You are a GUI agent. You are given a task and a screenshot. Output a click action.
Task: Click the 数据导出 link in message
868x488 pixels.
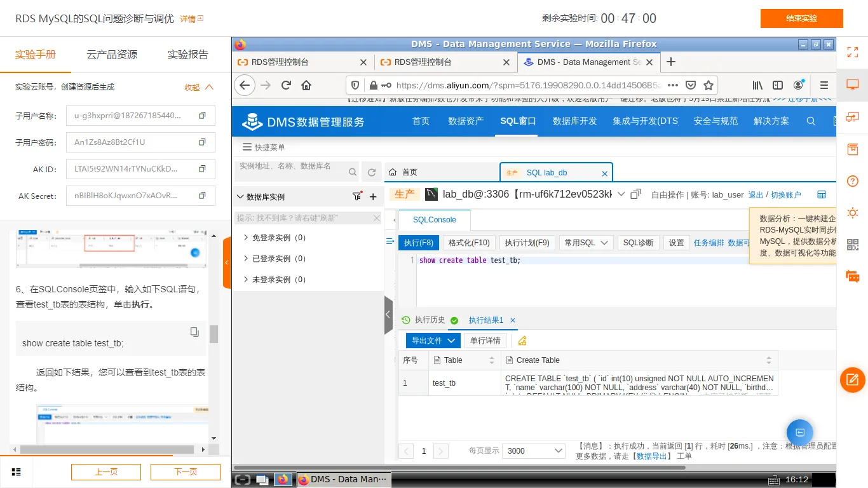tap(652, 456)
